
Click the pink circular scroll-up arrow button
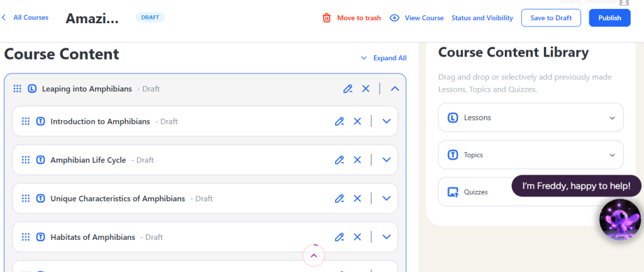pos(314,256)
